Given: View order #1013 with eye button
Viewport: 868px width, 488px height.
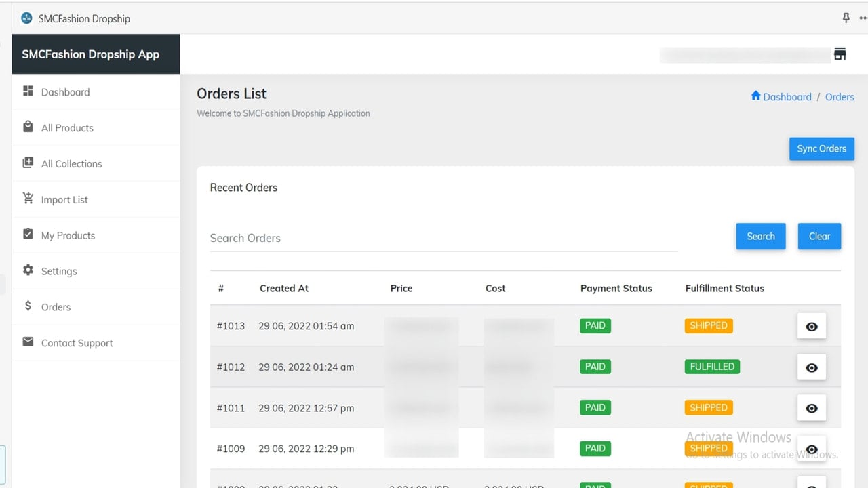Looking at the screenshot, I should click(812, 327).
